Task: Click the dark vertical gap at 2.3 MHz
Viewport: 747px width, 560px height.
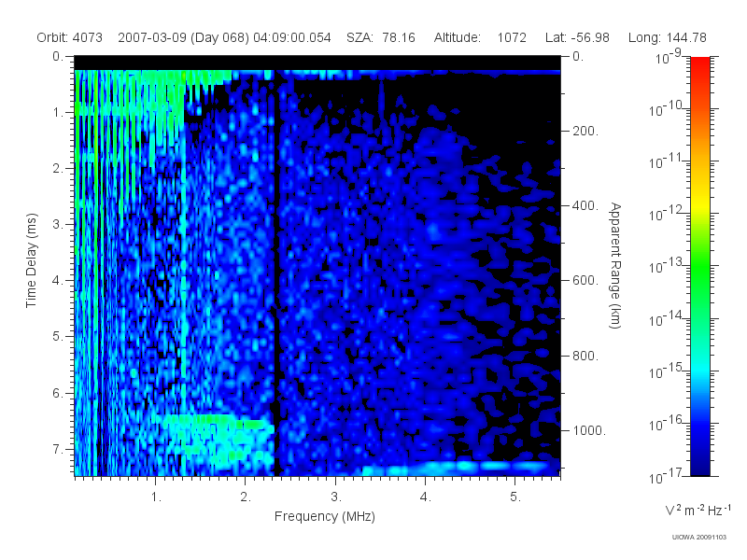Action: [275, 272]
